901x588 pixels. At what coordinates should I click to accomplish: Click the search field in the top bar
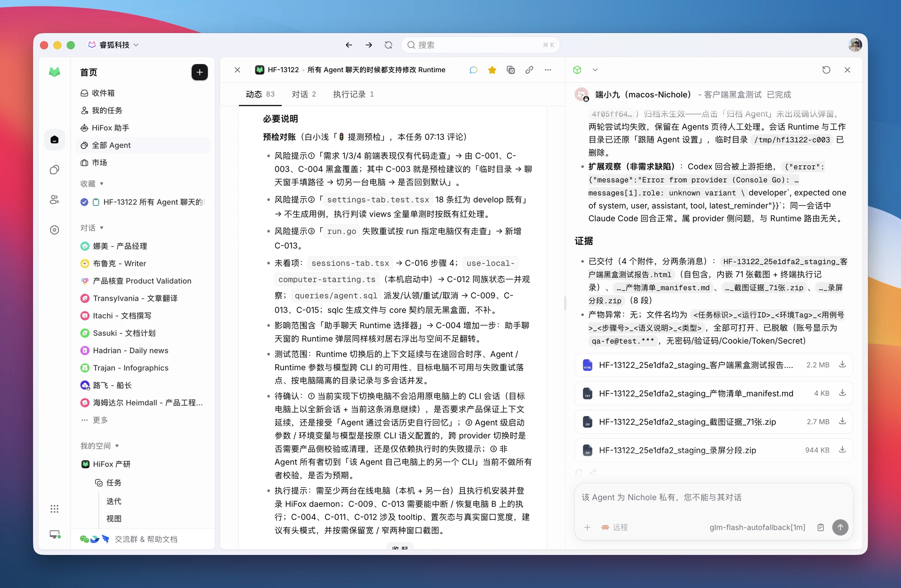pyautogui.click(x=480, y=45)
